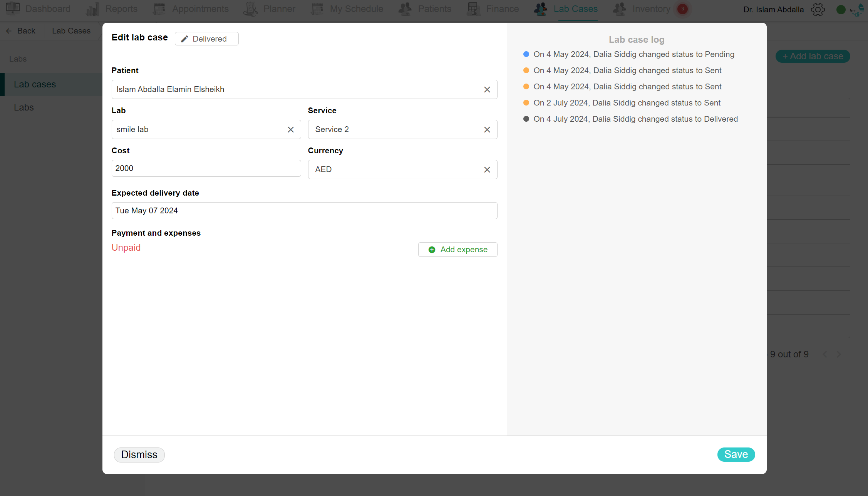
Task: Click the Cost input field
Action: tap(206, 168)
